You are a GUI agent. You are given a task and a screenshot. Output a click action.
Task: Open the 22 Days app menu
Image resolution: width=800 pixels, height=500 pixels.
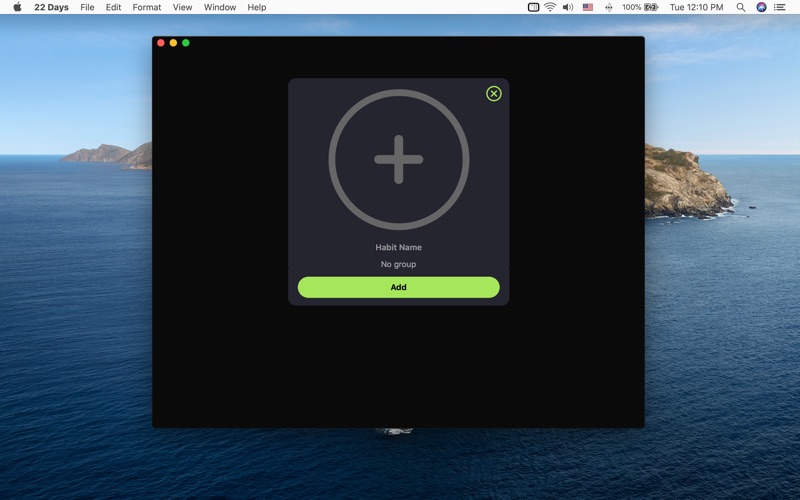coord(51,7)
